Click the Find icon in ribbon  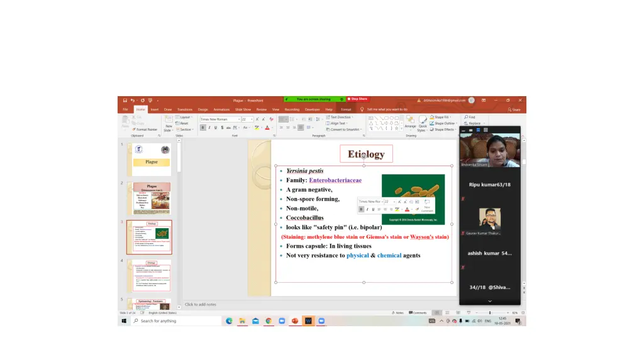[x=470, y=117]
